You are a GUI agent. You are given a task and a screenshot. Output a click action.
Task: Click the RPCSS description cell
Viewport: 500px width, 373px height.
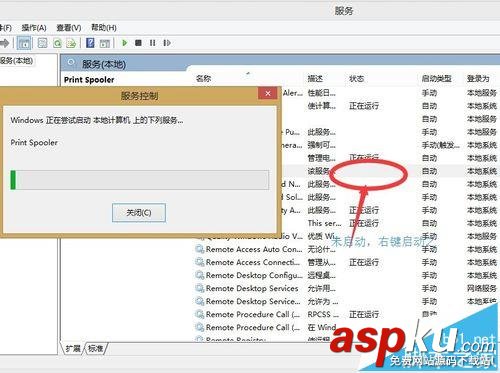[323, 314]
